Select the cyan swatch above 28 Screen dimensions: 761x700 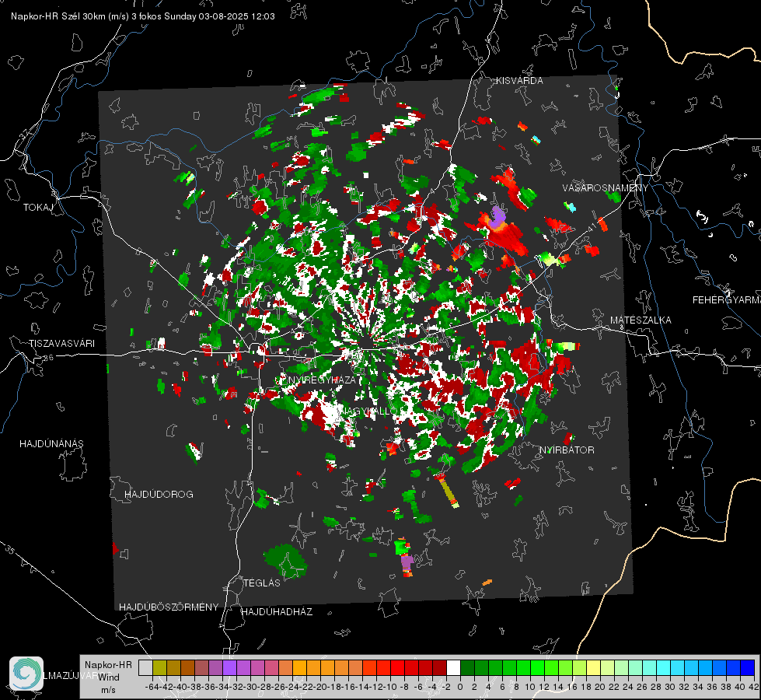pos(664,667)
